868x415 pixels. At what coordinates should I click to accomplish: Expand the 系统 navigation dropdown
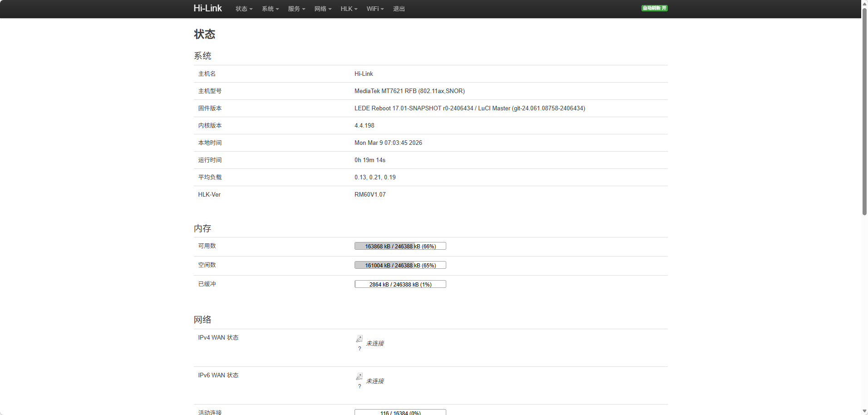[x=270, y=9]
